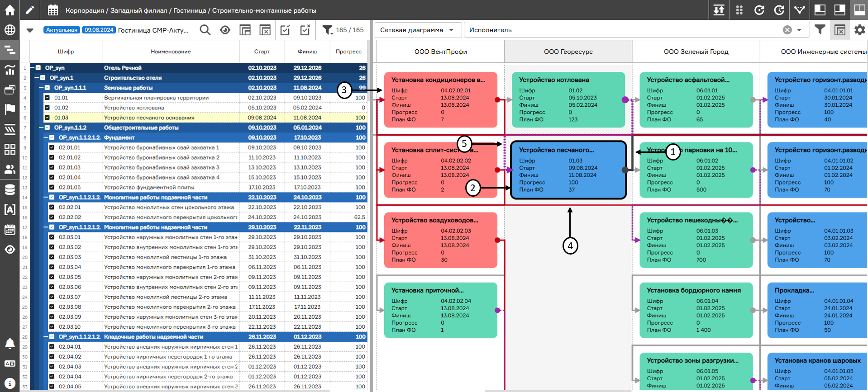Go to the Home icon
The width and height of the screenshot is (868, 392).
[10, 10]
